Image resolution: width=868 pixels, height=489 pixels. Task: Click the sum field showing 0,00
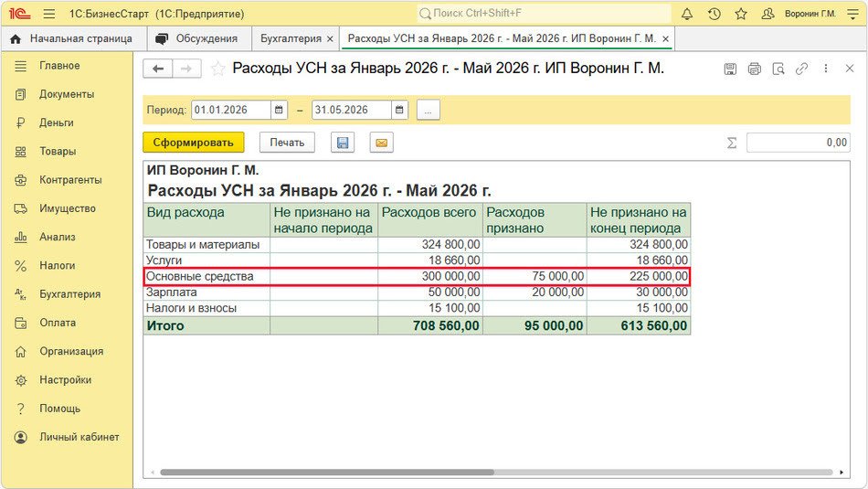799,143
